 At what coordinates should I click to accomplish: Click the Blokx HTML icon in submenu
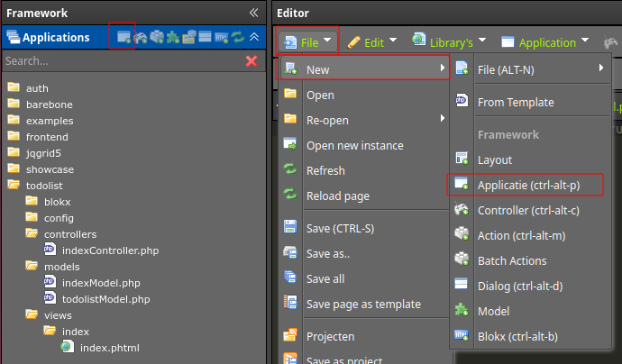[462, 336]
